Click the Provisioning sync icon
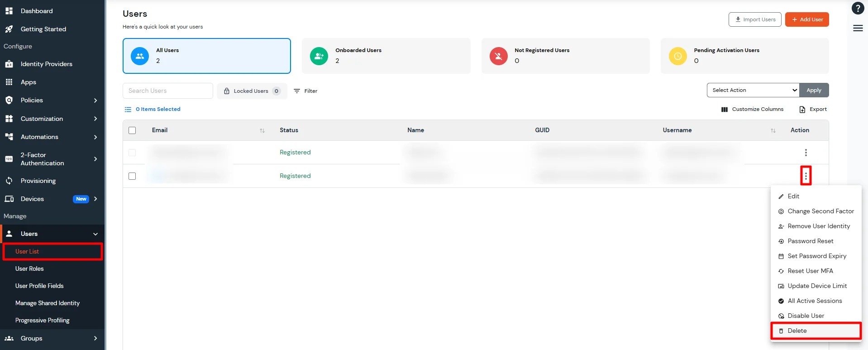Viewport: 868px width, 350px height. tap(9, 181)
